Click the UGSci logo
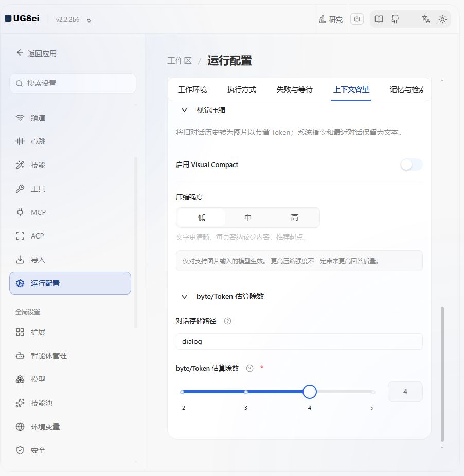 point(22,19)
